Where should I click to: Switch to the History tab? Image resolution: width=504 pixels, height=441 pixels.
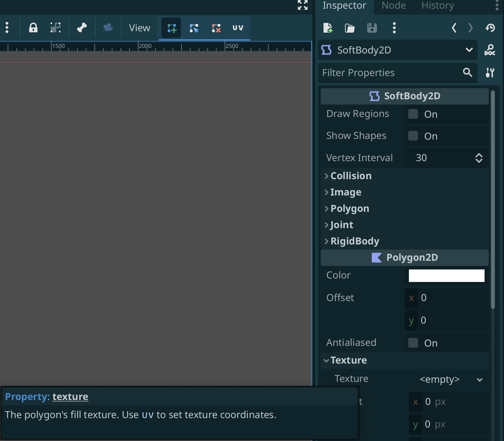438,6
